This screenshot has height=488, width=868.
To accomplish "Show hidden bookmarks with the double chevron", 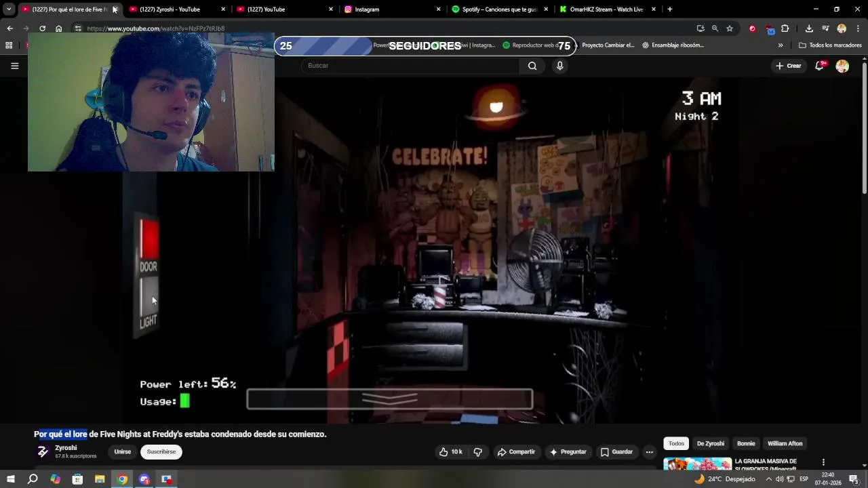I will [781, 45].
